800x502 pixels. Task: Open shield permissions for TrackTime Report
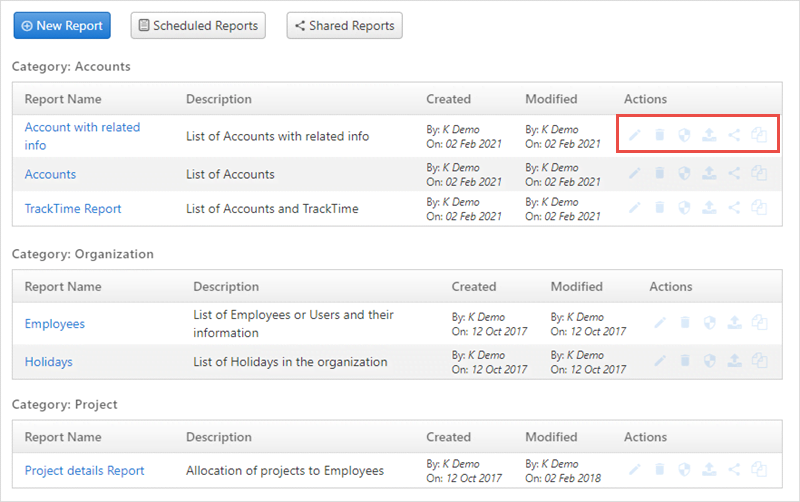click(x=684, y=208)
